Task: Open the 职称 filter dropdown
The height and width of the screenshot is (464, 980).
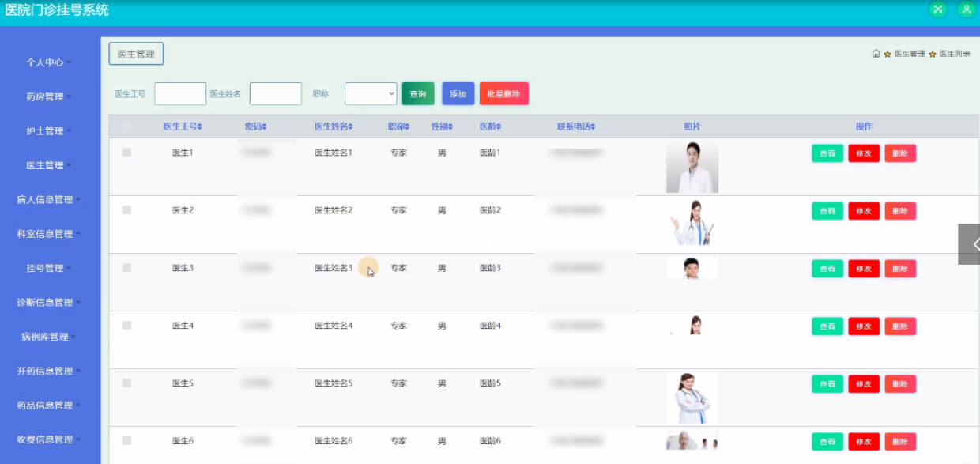Action: 371,93
